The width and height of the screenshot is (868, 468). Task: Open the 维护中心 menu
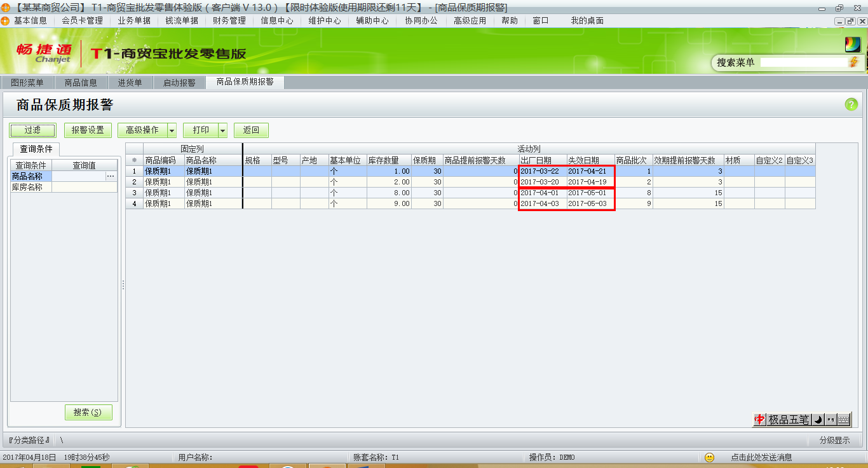pos(325,20)
